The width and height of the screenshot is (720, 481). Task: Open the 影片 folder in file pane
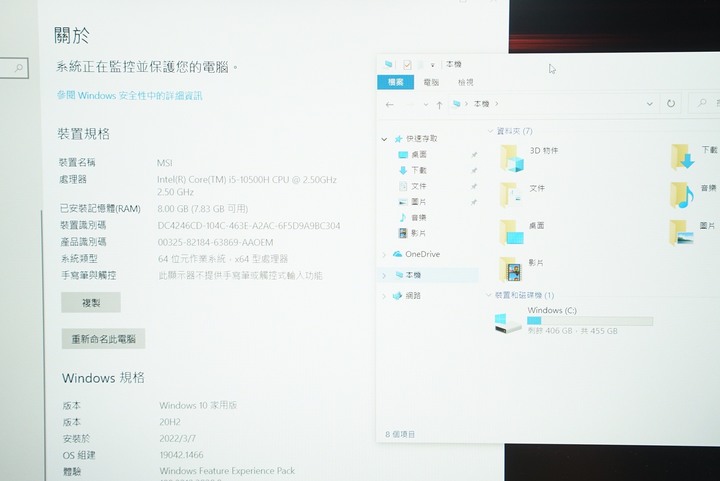[511, 270]
